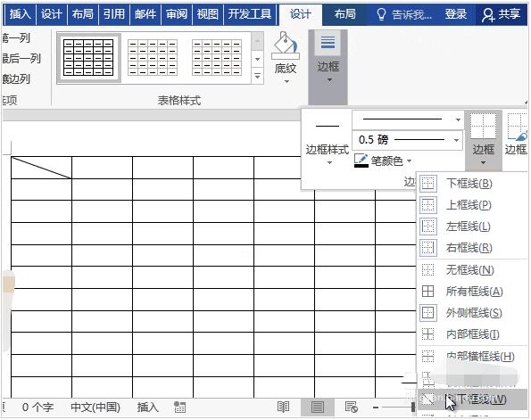Select the first grid table style thumbnail
Image resolution: width=531 pixels, height=420 pixels.
[x=88, y=57]
